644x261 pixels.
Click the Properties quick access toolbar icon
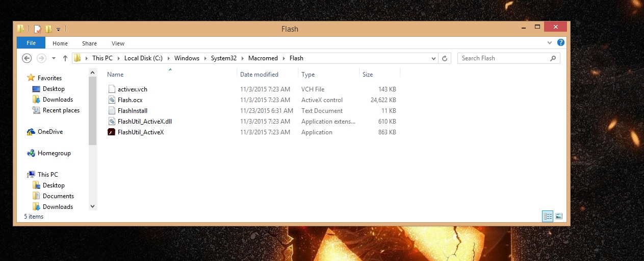[37, 29]
